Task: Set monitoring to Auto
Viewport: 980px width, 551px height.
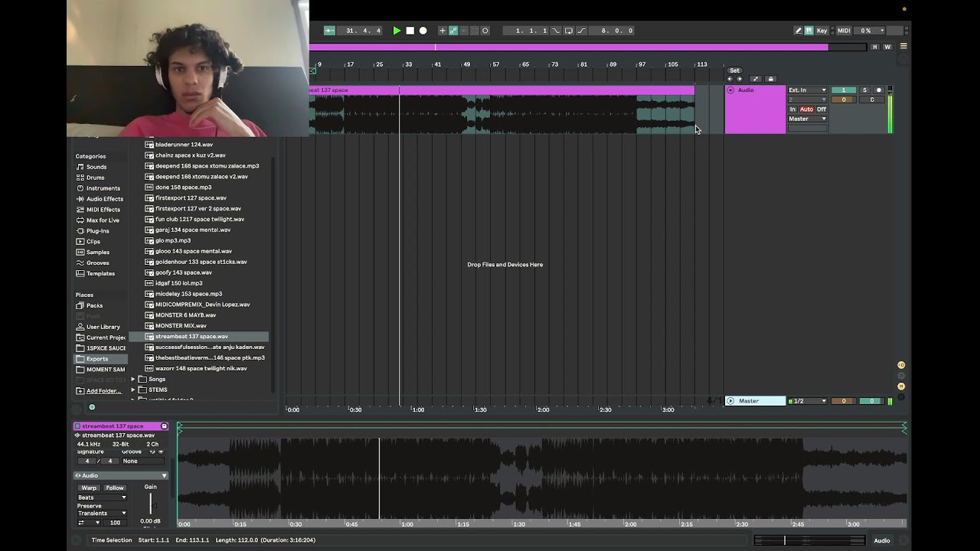Action: pos(806,109)
